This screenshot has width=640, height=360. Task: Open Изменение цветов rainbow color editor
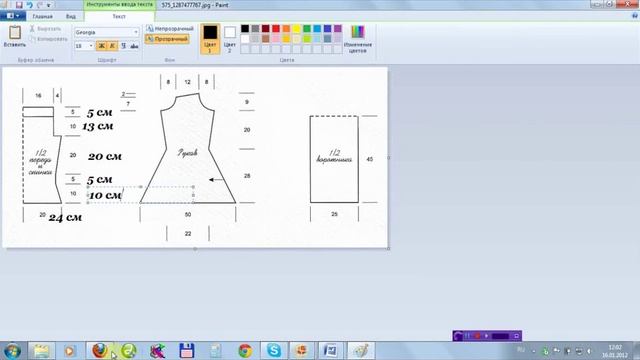pyautogui.click(x=358, y=39)
